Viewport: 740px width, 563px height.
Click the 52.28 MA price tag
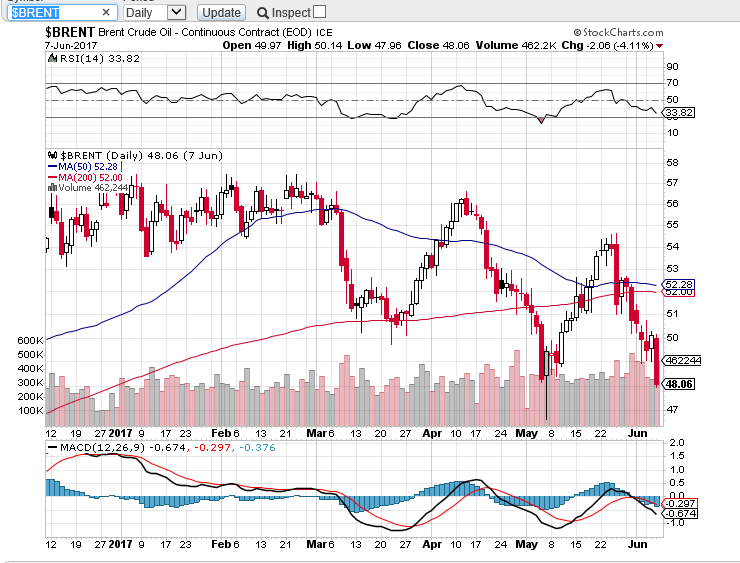pyautogui.click(x=678, y=285)
